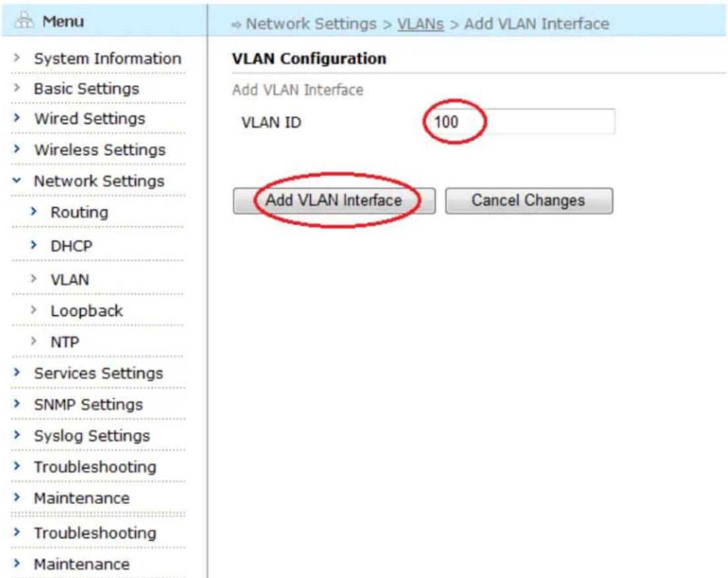Collapse the Network Settings chevron

tap(17, 180)
